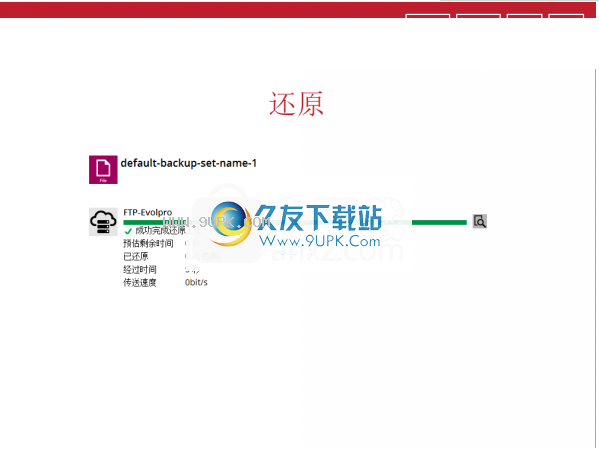This screenshot has height=449, width=599.
Task: Click the green restore progress bar
Action: tap(295, 222)
